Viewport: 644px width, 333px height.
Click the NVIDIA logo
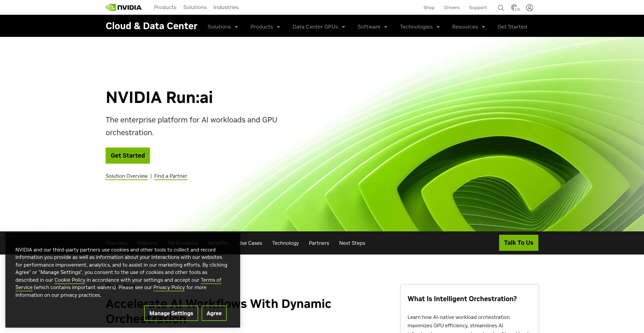click(x=124, y=7)
